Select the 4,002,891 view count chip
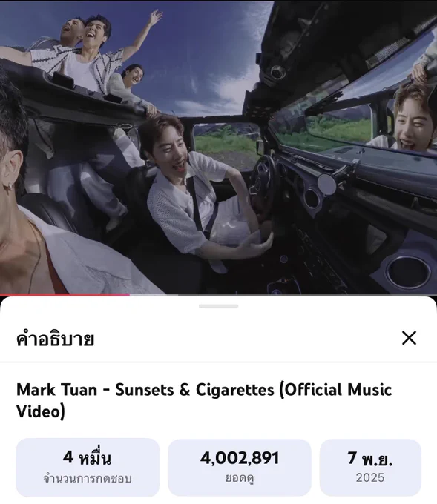437x504 pixels. 240,468
